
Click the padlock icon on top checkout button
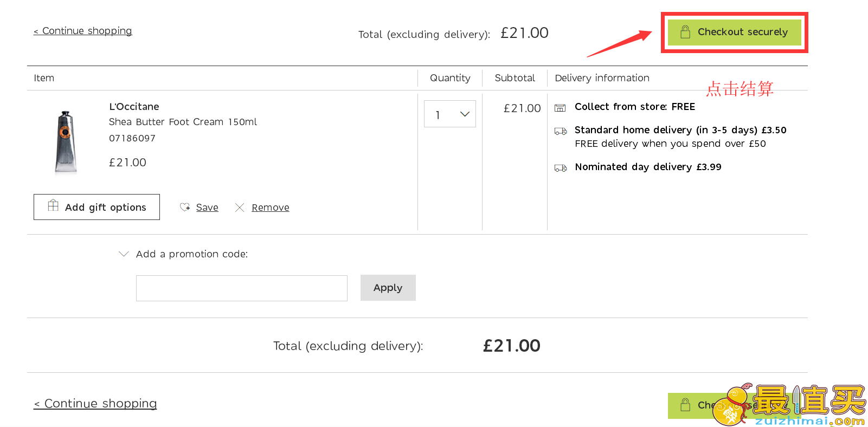click(685, 32)
